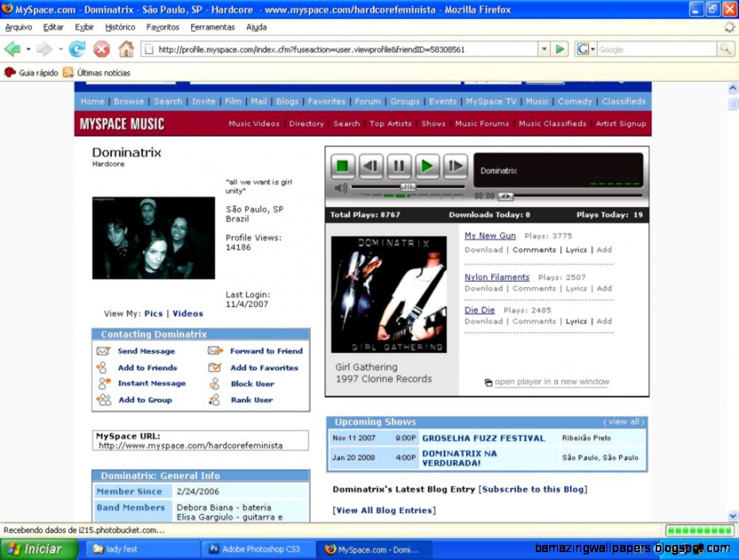Open the Ferramentas menu
The width and height of the screenshot is (739, 560).
[213, 27]
